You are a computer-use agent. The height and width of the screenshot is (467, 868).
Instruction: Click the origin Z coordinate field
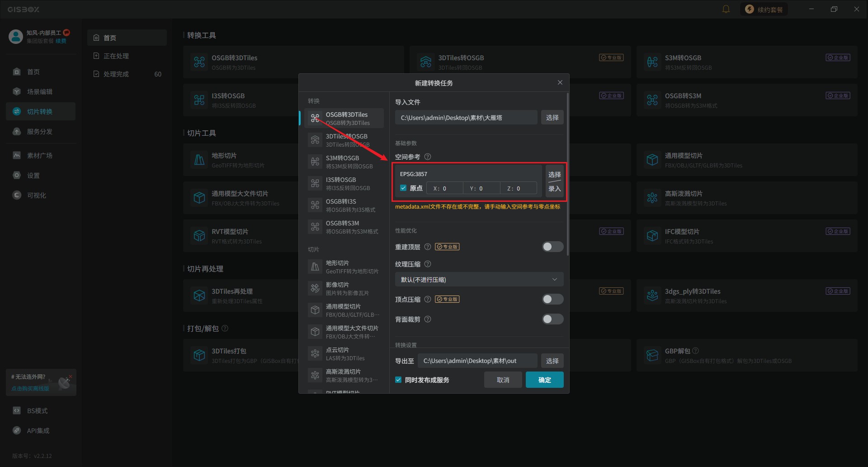tap(519, 189)
